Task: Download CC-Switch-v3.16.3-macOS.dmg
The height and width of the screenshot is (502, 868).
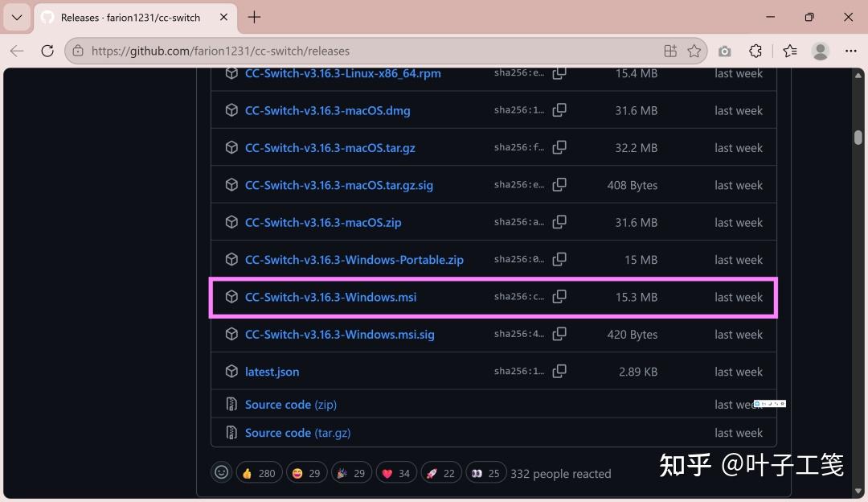Action: click(328, 110)
